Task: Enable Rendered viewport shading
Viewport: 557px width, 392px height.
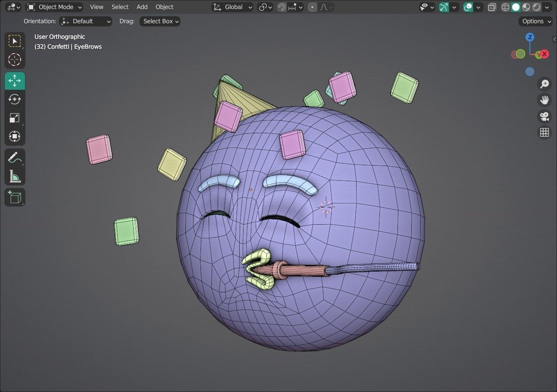Action: tap(537, 7)
